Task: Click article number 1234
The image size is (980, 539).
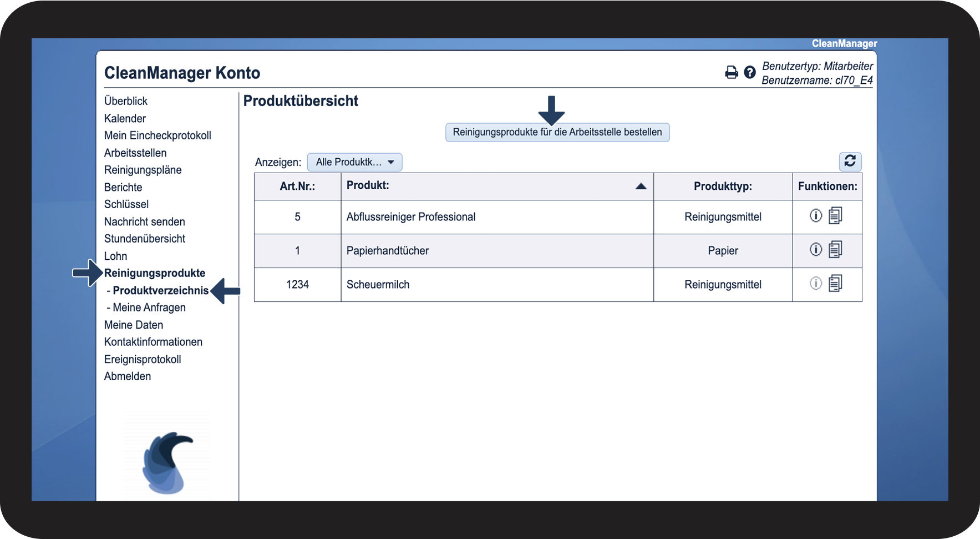Action: pos(297,285)
